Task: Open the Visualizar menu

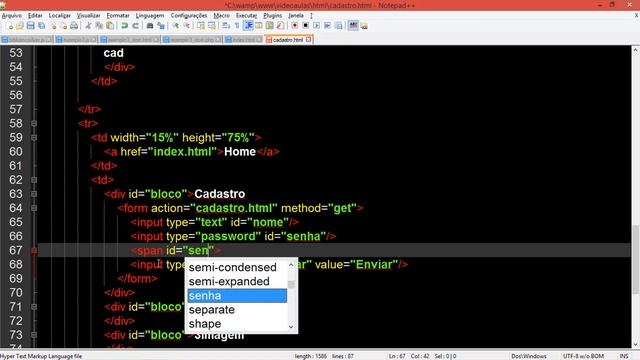Action: pyautogui.click(x=89, y=16)
